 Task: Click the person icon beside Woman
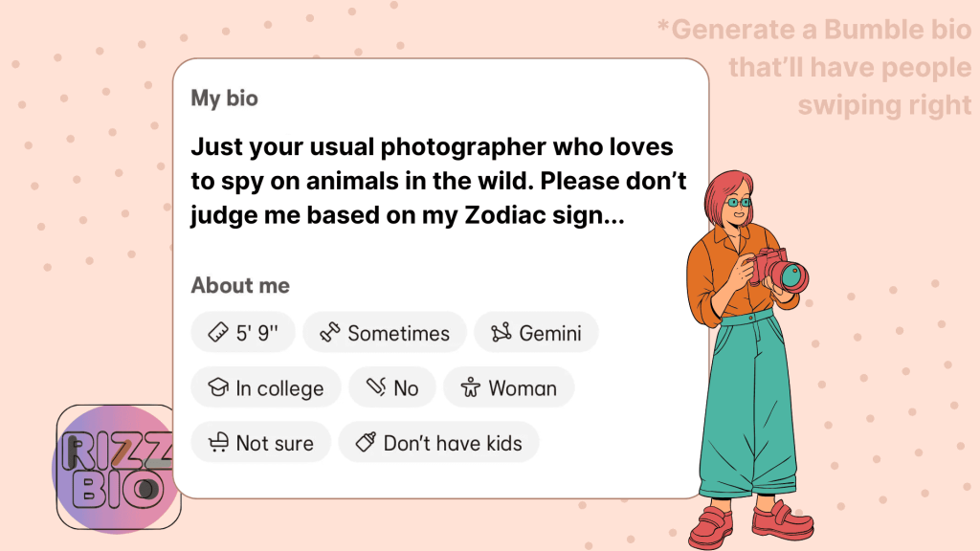click(x=471, y=387)
